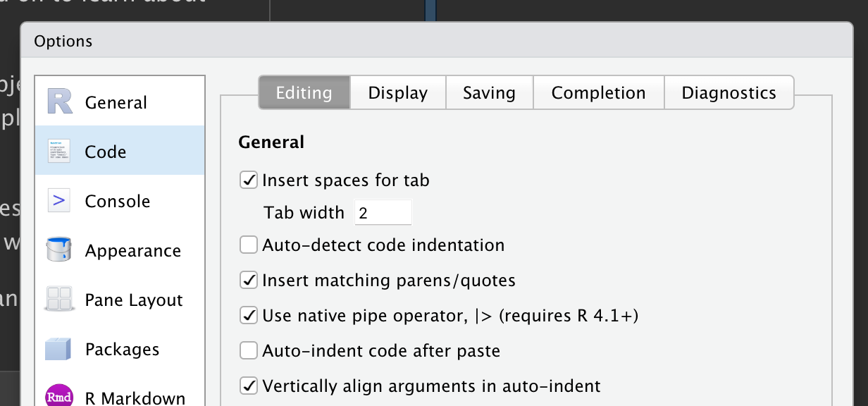Enable 'Auto-detect code indentation'

[x=249, y=245]
